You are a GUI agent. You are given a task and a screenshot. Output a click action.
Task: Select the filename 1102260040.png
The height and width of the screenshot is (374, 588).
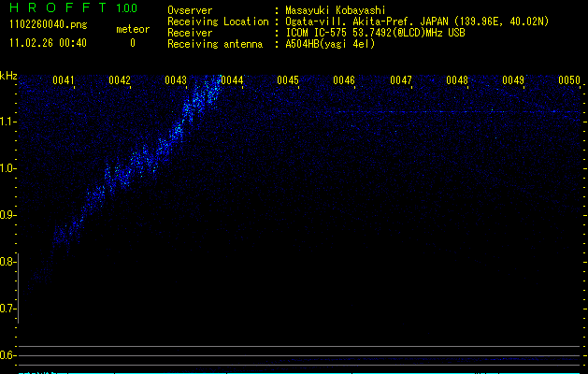(x=49, y=24)
